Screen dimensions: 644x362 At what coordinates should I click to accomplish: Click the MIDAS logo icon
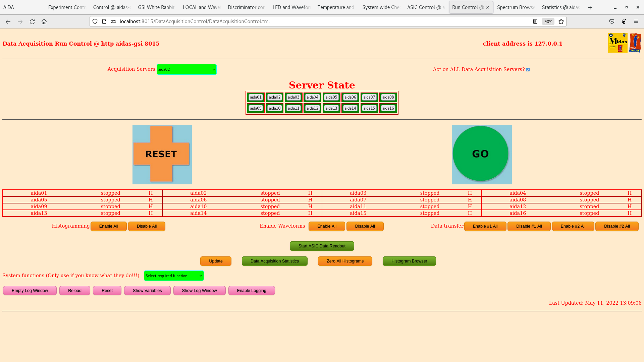click(618, 43)
